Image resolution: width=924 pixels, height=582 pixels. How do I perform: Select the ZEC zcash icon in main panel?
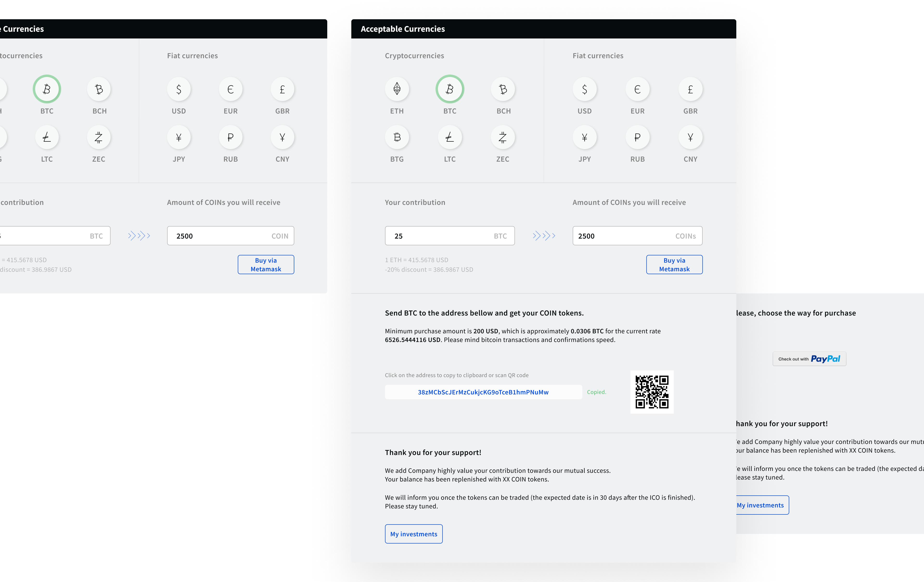pyautogui.click(x=503, y=137)
